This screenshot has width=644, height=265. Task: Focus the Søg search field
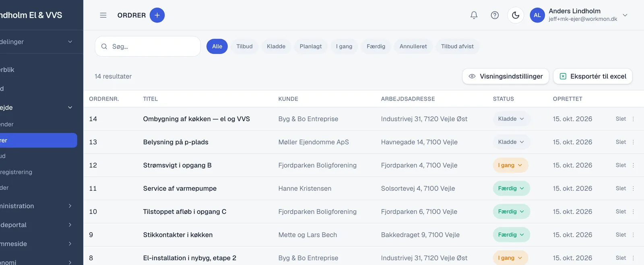[x=148, y=47]
